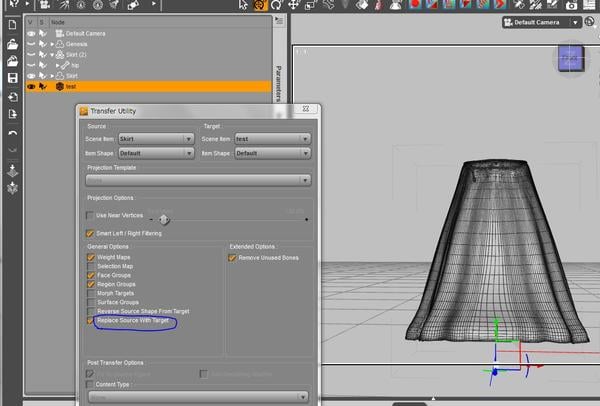Toggle Replace Source With Target checkbox

(x=90, y=321)
